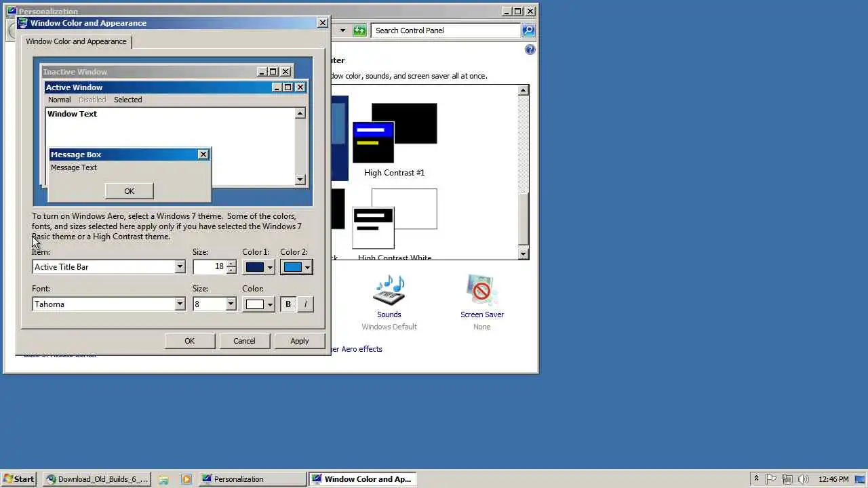Click the search magnifier icon in Control Panel
Screen dimensions: 868x488
click(x=528, y=30)
